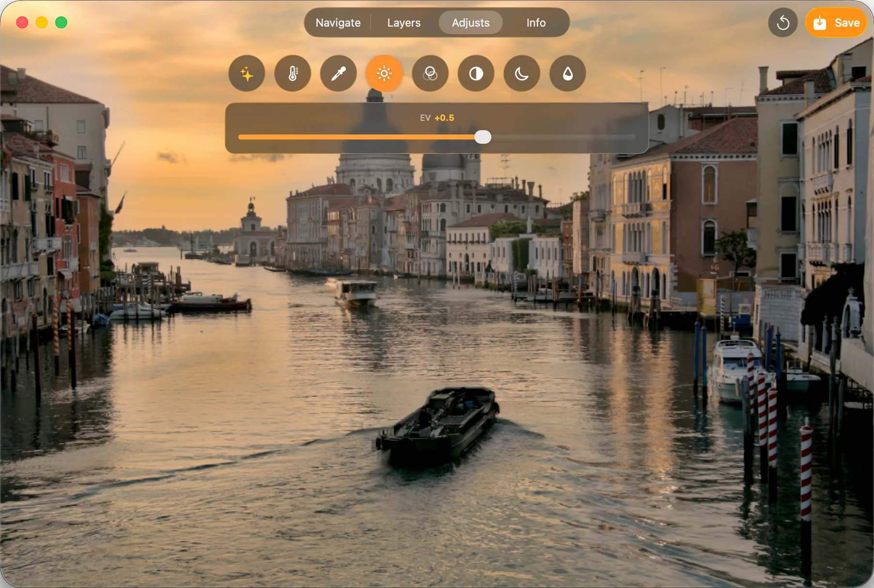This screenshot has height=588, width=874.
Task: Click the orange Save button
Action: 837,23
